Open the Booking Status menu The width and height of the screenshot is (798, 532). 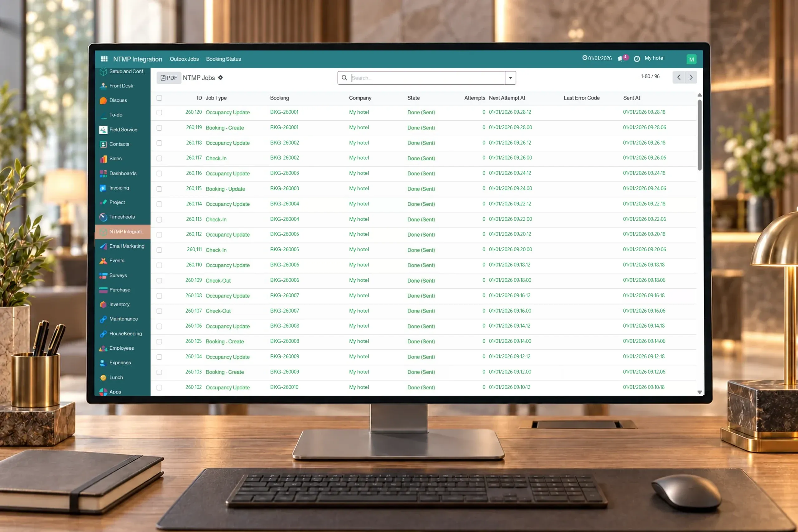click(224, 59)
